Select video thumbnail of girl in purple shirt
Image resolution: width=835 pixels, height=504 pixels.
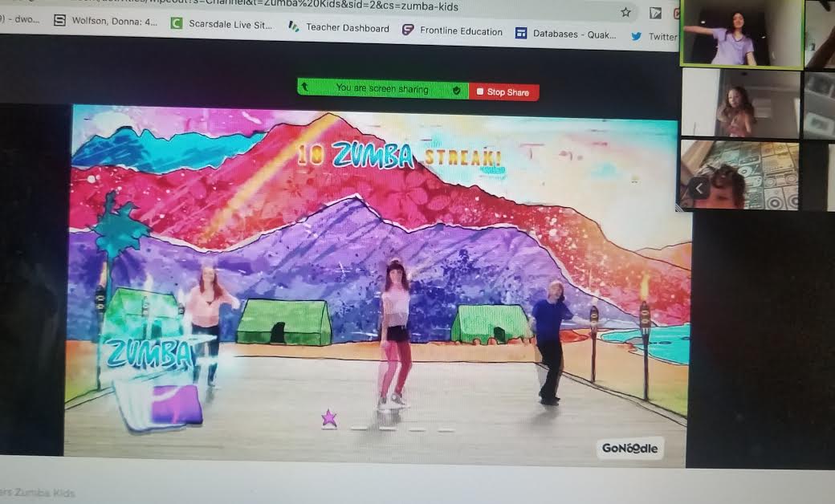point(742,34)
